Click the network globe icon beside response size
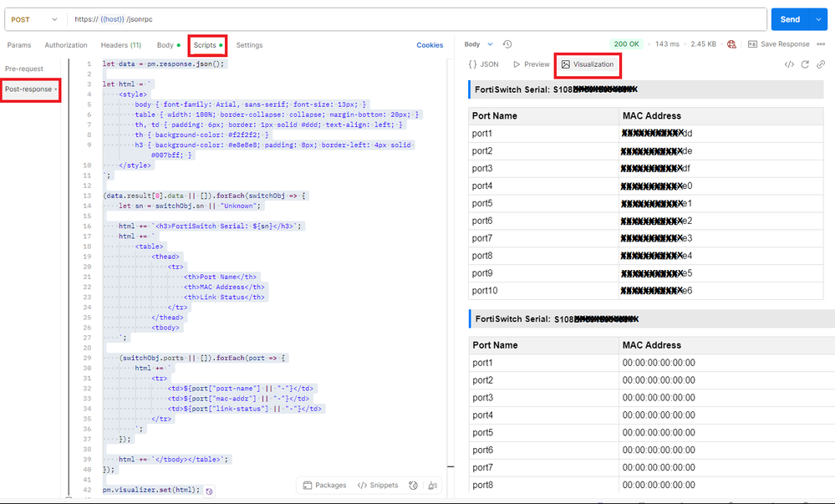 732,44
